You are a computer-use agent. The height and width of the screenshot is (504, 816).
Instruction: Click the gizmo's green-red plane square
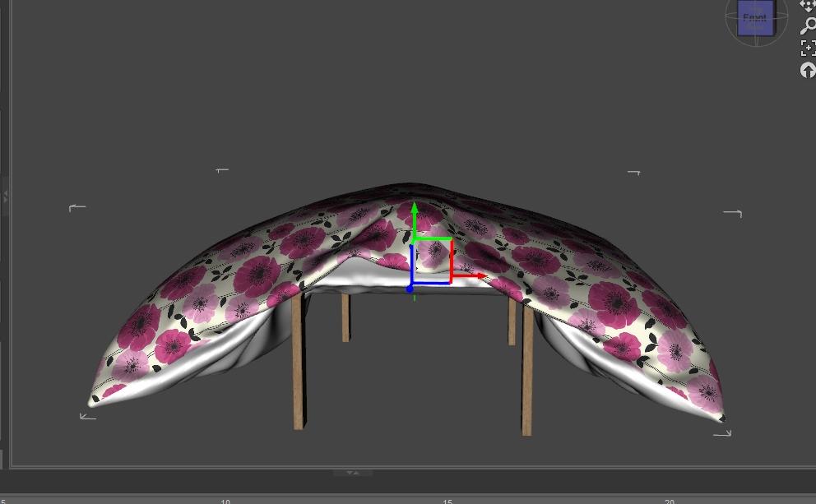(x=433, y=261)
